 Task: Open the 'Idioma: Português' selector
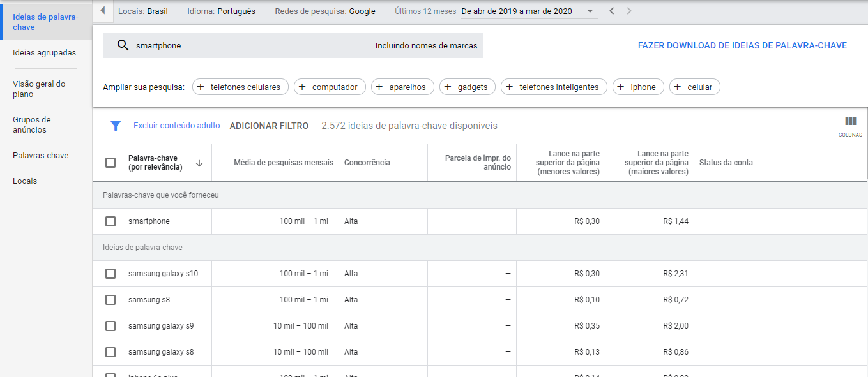pos(220,11)
